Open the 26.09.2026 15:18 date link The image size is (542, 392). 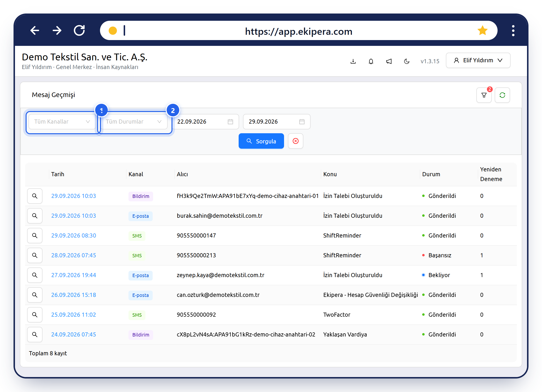[x=74, y=295]
